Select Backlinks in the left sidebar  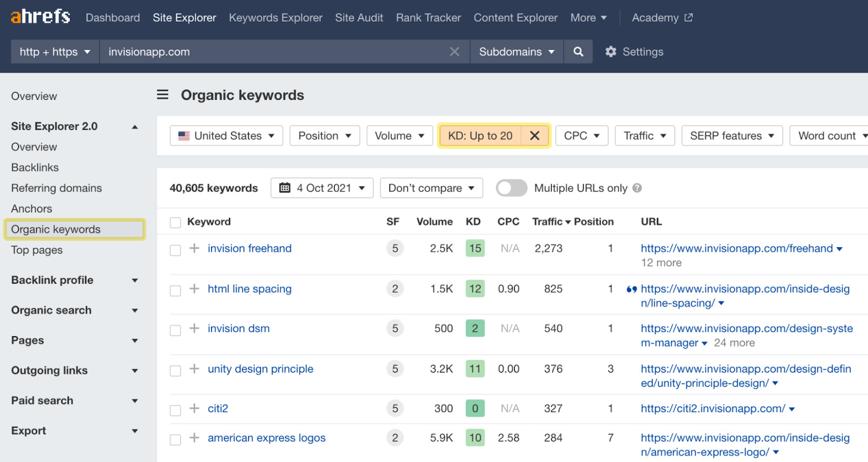pos(35,168)
